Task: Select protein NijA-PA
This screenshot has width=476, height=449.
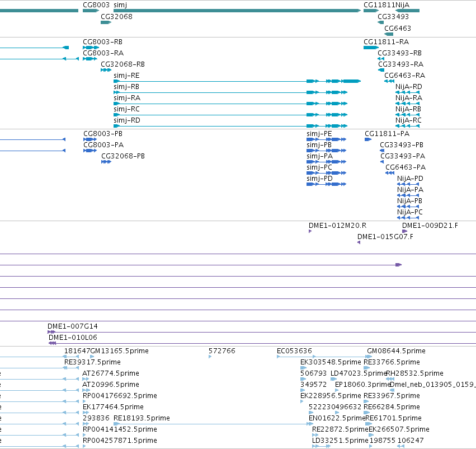Action: click(410, 190)
